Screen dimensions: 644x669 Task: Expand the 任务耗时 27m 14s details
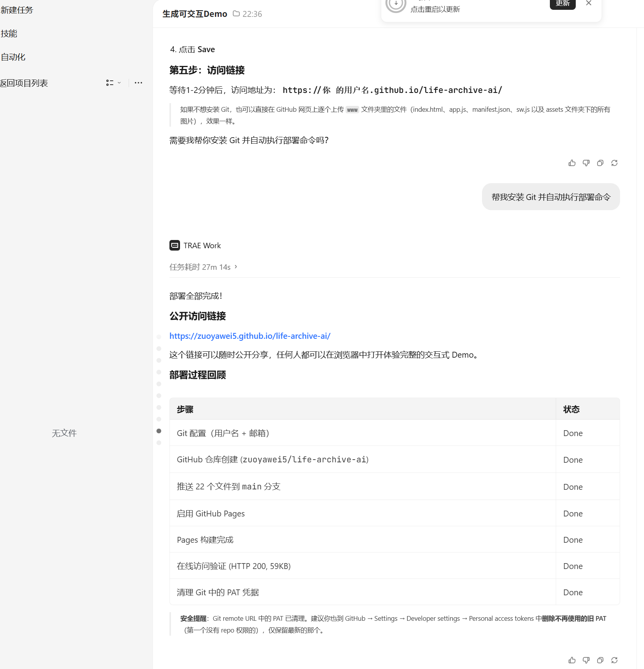203,267
